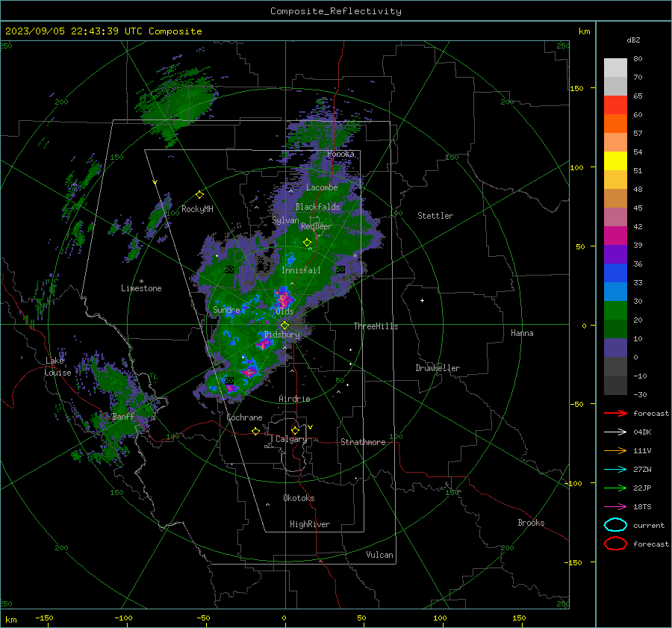
Task: Click the Okotoks label
Action: tap(299, 498)
